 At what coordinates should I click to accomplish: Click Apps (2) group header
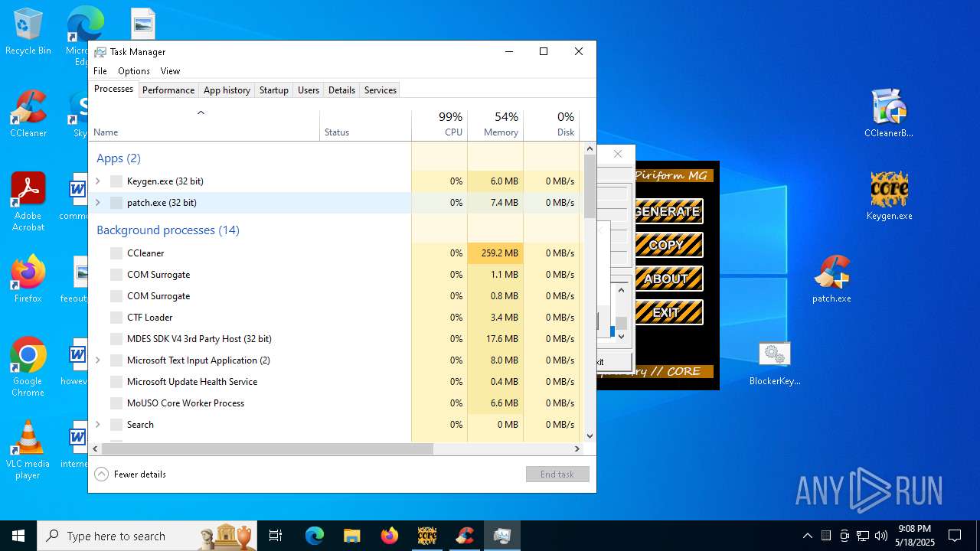[x=119, y=158]
